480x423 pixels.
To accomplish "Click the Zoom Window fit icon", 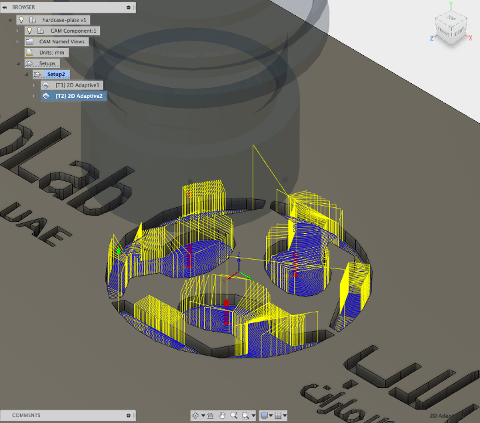I will coord(246,415).
